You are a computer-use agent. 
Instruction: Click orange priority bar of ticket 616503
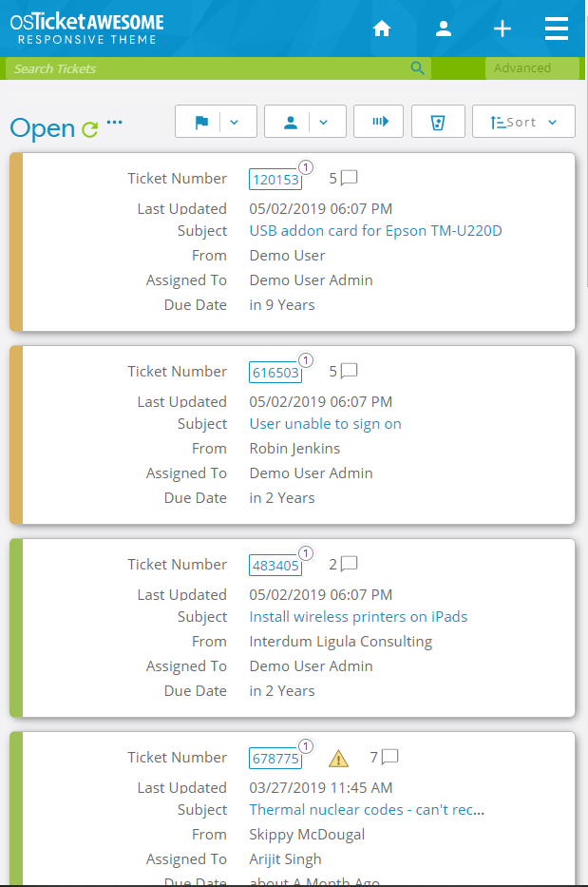pos(15,435)
